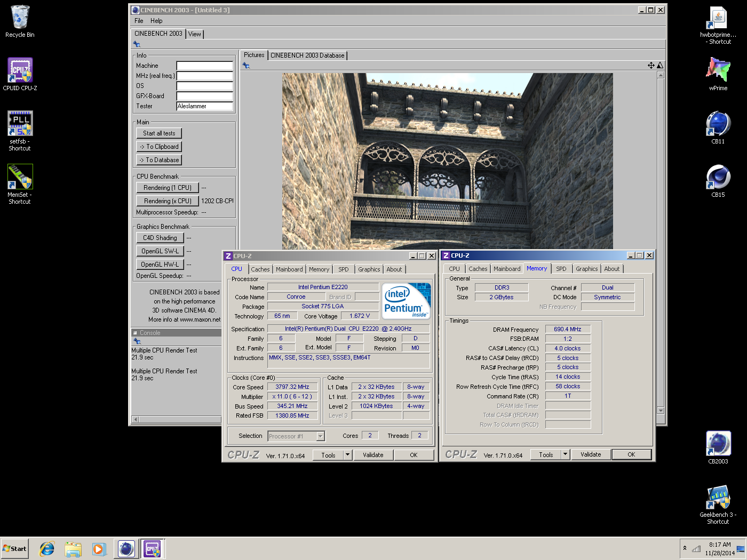Launch the CB2003 desktop icon

(x=718, y=447)
